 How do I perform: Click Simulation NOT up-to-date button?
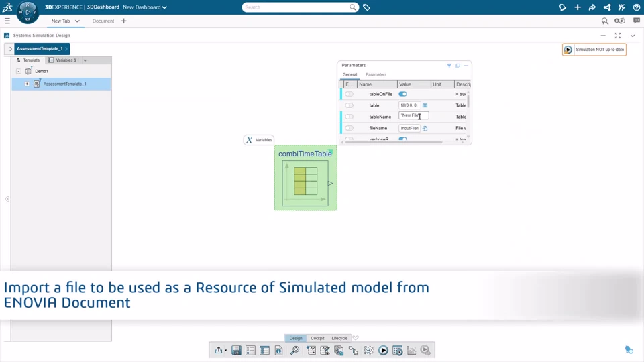594,50
